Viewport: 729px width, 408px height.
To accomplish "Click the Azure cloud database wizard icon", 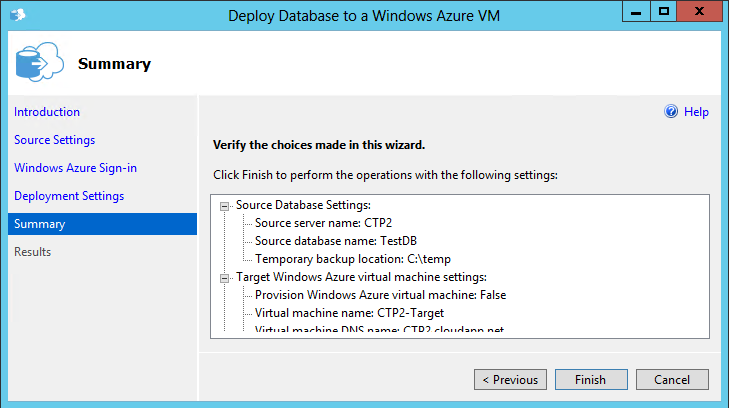I will pos(36,63).
